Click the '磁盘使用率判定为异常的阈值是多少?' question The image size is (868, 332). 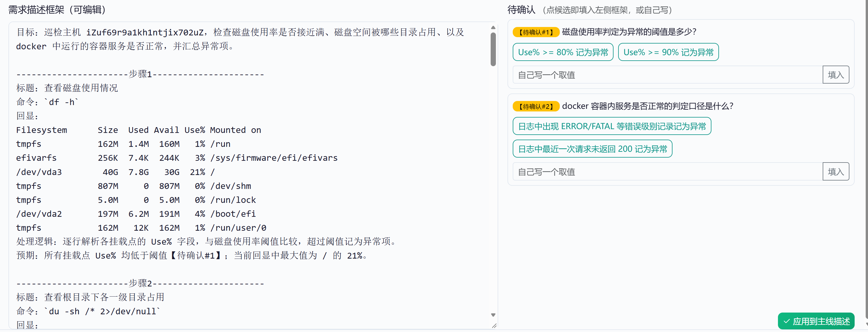(x=629, y=32)
